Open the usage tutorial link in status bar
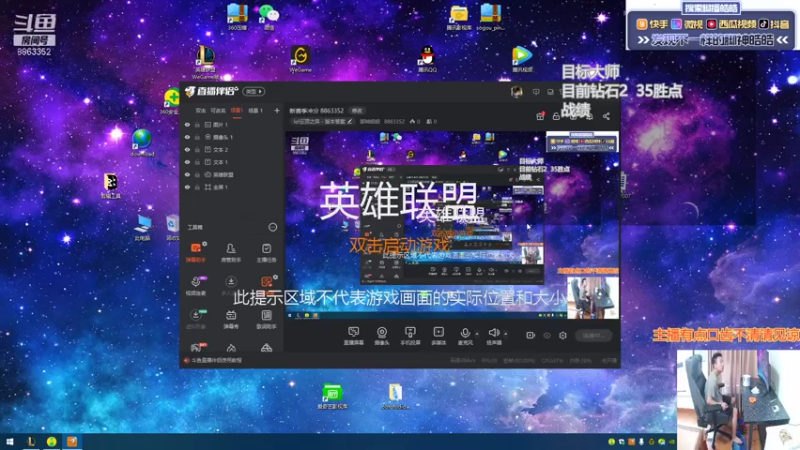This screenshot has width=800, height=450. [x=217, y=360]
